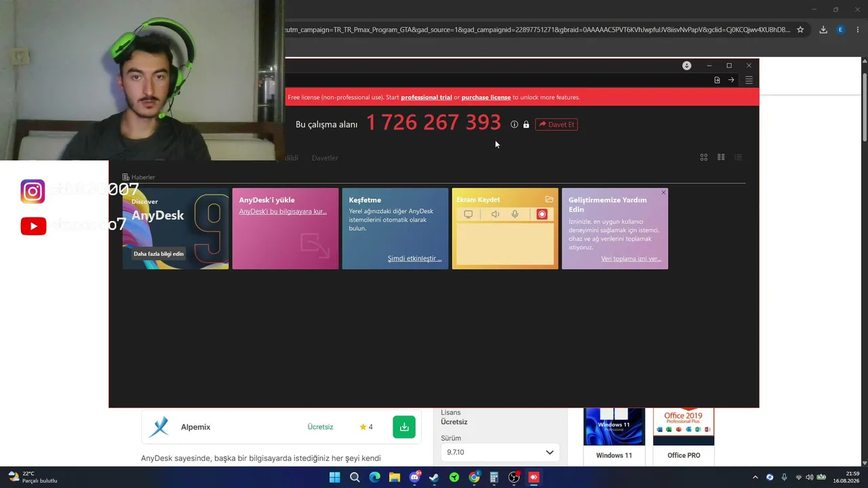
Task: Open taskbar Search
Action: click(355, 477)
